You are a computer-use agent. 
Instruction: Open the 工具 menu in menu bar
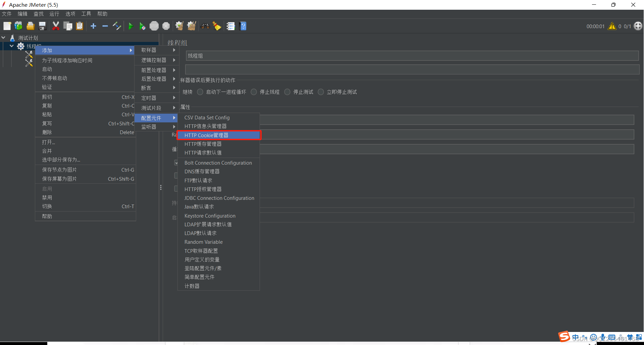tap(86, 14)
